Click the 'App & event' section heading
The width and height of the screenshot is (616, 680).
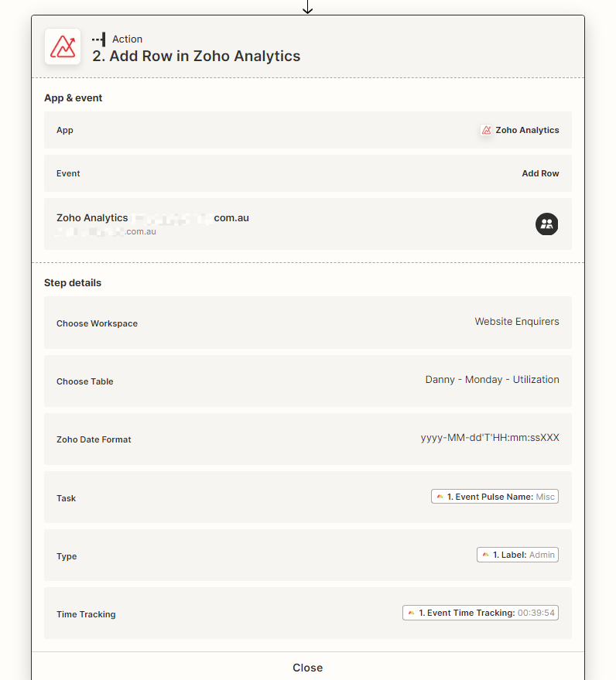[x=73, y=98]
